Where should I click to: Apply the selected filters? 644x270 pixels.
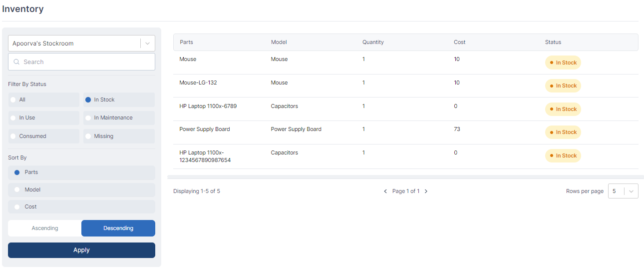click(x=81, y=250)
